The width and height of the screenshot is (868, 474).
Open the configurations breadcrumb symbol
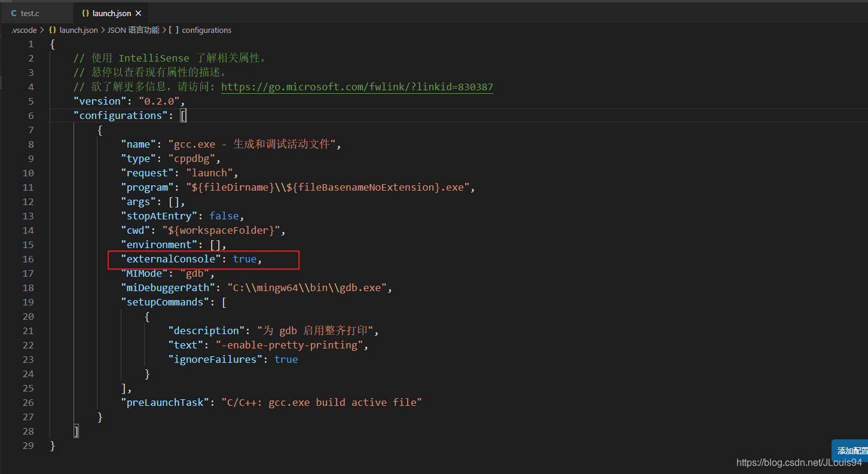pyautogui.click(x=206, y=30)
